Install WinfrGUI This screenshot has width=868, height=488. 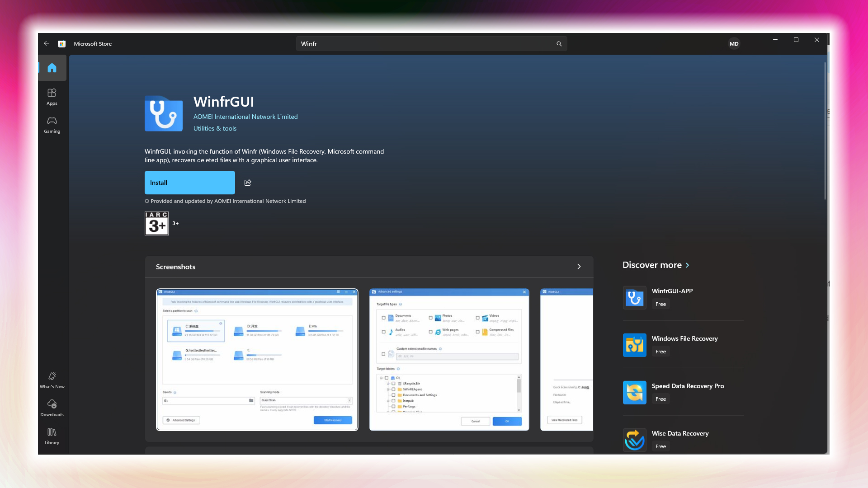pyautogui.click(x=190, y=183)
